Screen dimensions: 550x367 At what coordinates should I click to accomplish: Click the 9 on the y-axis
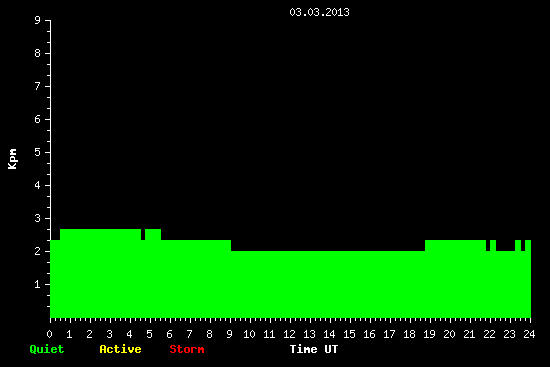coord(38,20)
